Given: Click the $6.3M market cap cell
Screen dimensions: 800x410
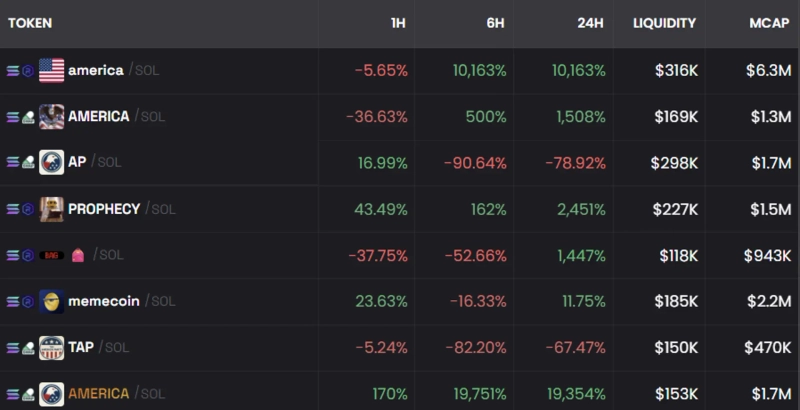Looking at the screenshot, I should point(768,70).
